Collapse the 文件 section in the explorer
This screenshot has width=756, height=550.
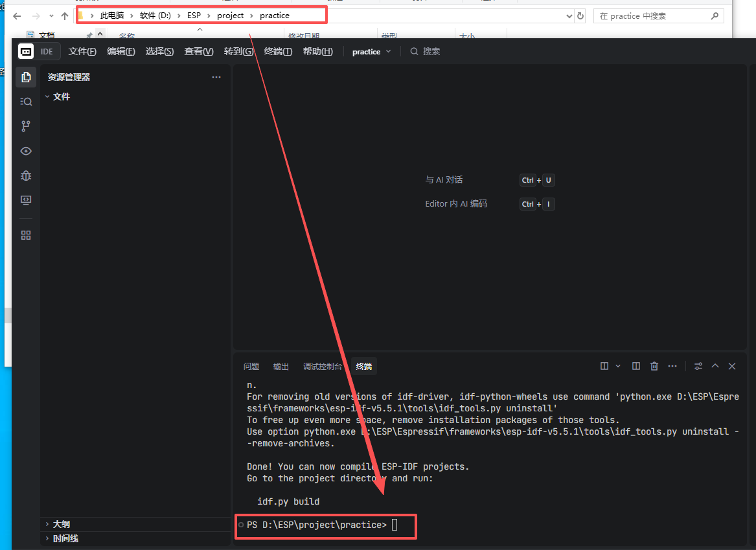click(x=47, y=97)
